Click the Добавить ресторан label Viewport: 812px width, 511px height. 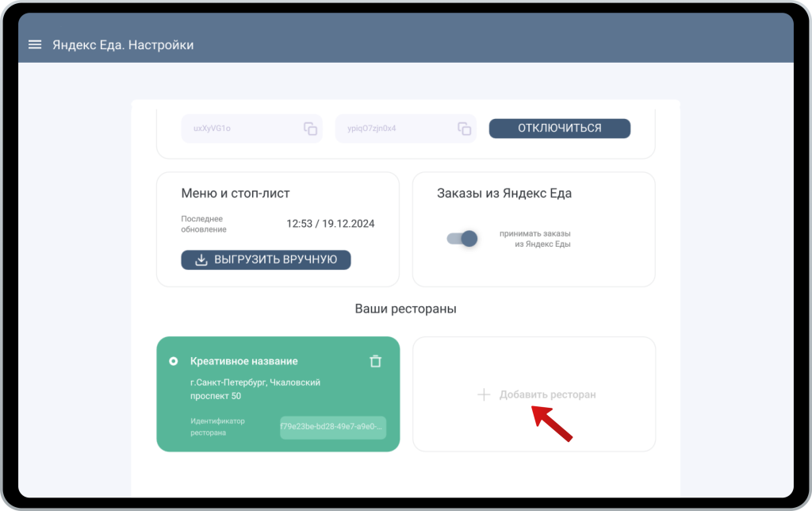point(547,394)
